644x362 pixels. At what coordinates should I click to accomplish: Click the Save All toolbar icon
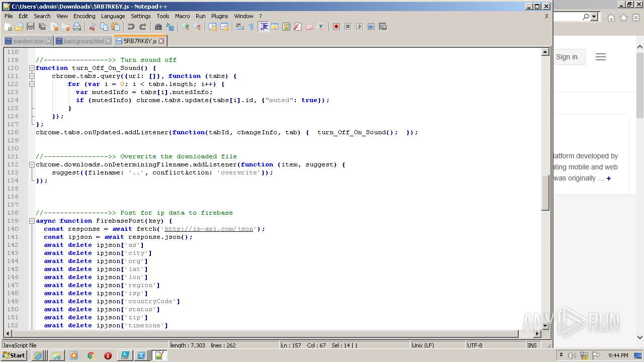(42, 27)
